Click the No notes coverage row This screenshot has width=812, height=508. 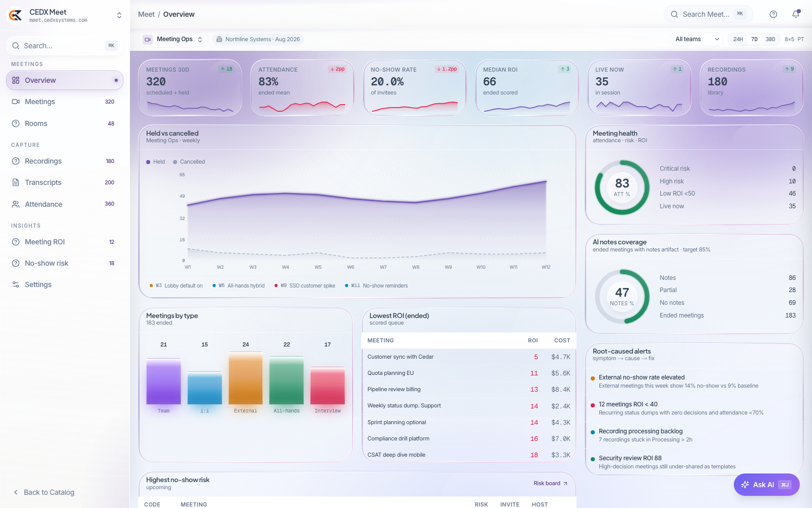click(728, 303)
